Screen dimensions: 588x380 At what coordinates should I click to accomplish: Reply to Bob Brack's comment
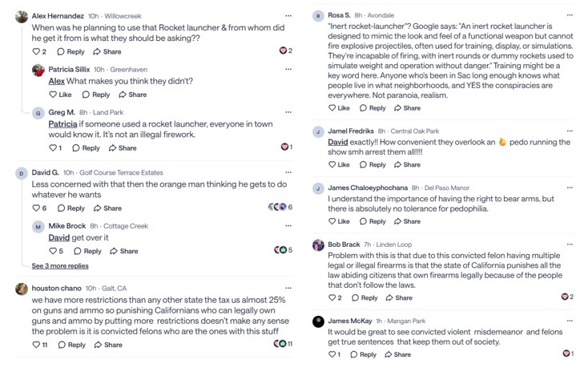click(364, 297)
